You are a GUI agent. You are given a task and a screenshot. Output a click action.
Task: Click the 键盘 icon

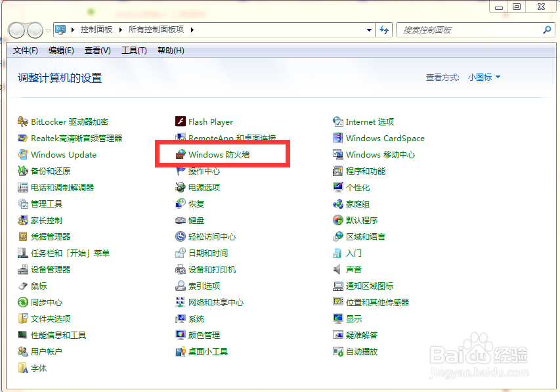pos(181,221)
